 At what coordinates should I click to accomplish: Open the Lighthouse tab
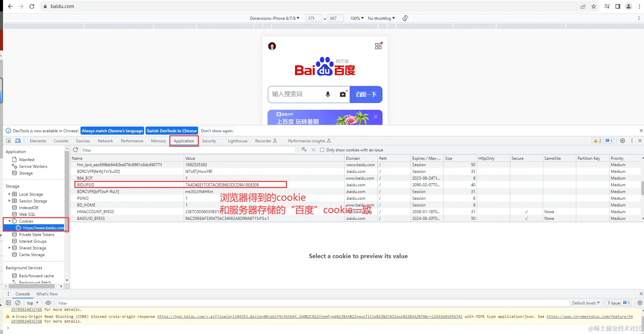[237, 141]
